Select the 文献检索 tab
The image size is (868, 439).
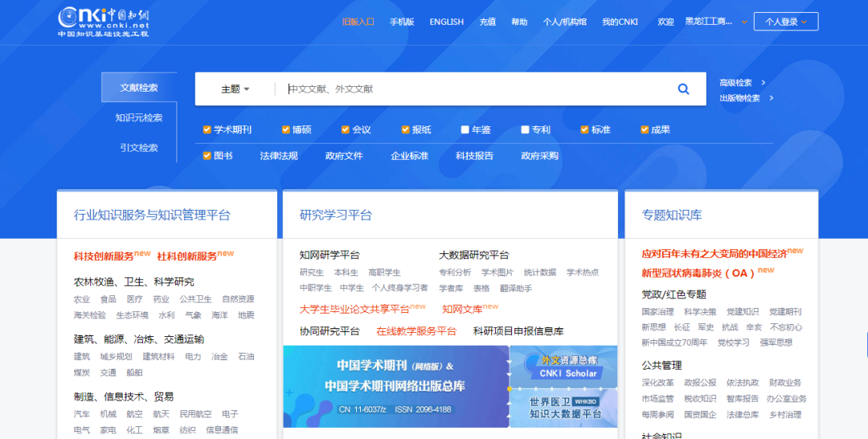(139, 88)
